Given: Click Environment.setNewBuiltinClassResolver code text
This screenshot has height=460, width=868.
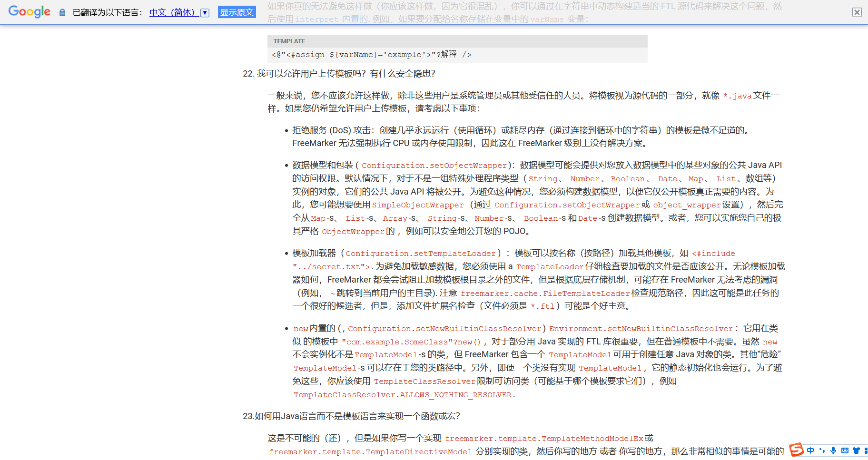Looking at the screenshot, I should (641, 329).
